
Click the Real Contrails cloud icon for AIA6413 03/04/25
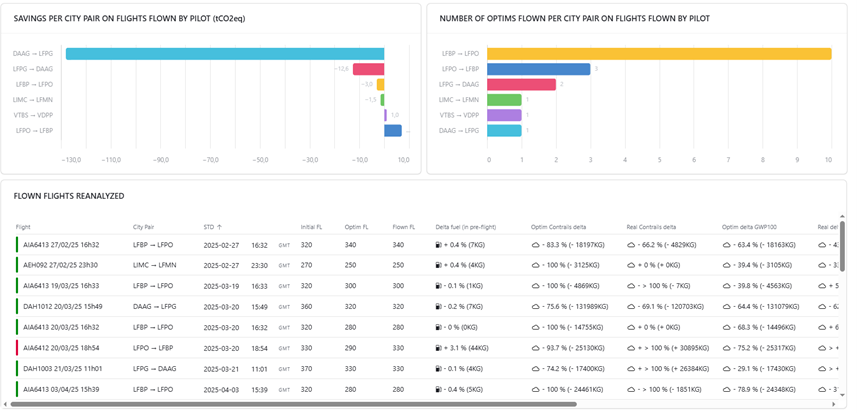pyautogui.click(x=631, y=390)
